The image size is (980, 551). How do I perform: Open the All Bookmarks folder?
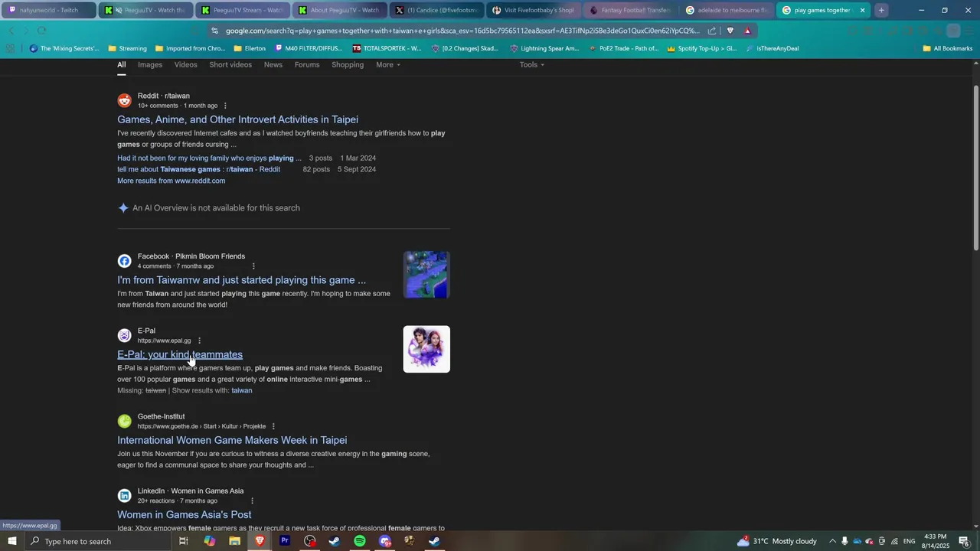point(947,48)
